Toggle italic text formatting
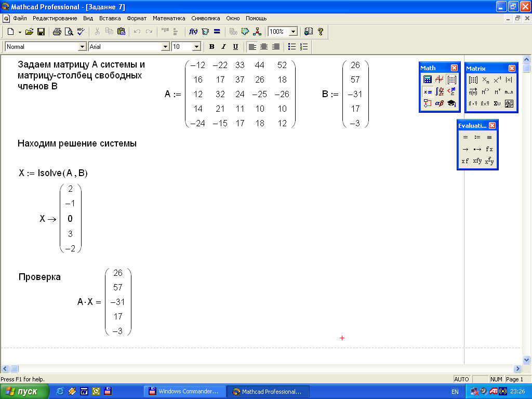The width and height of the screenshot is (532, 399). (223, 47)
